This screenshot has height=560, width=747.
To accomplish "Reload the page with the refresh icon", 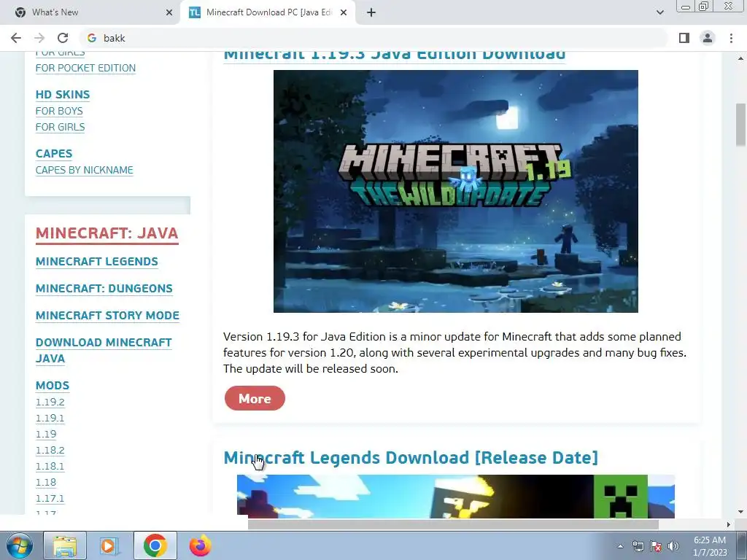I will pyautogui.click(x=63, y=38).
